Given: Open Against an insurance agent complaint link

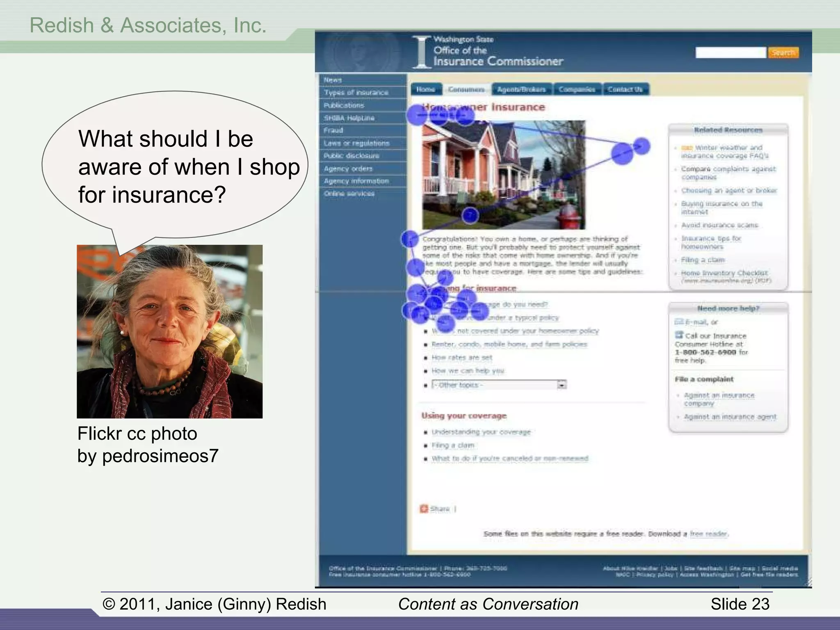Looking at the screenshot, I should pyautogui.click(x=730, y=417).
